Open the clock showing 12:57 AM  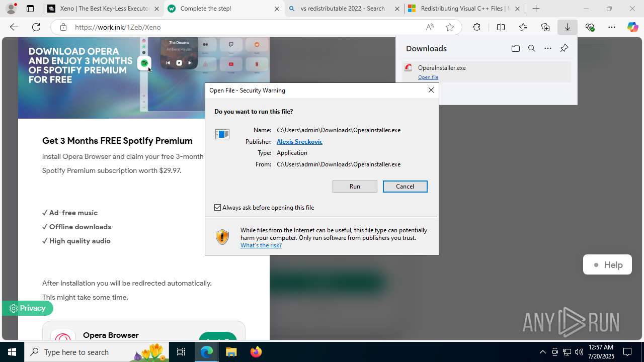click(601, 352)
